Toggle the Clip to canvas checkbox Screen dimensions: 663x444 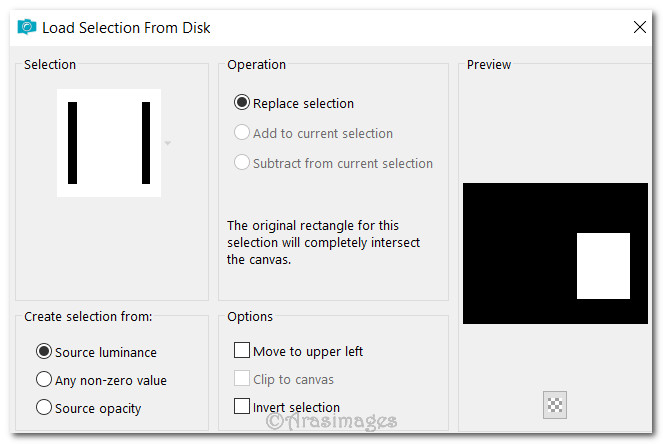click(x=242, y=379)
